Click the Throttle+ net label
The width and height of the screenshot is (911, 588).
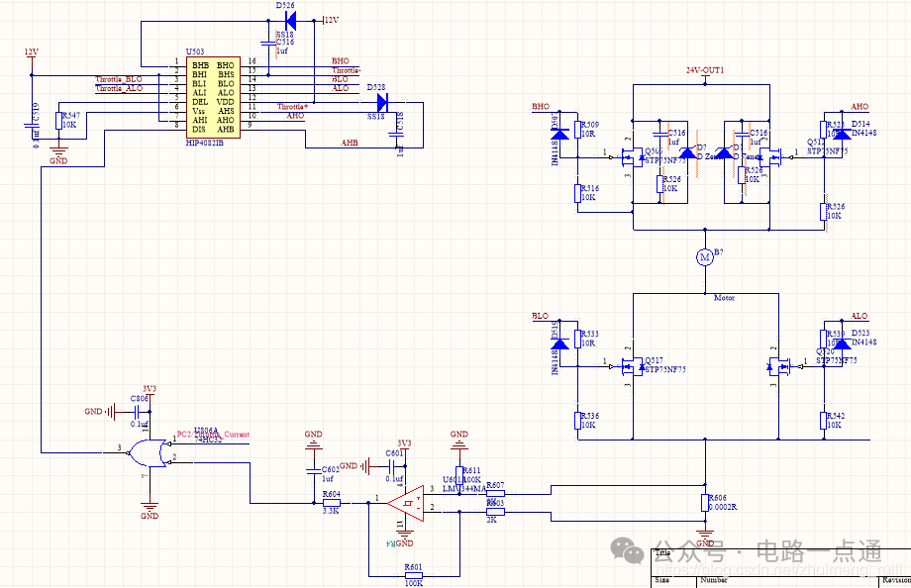pyautogui.click(x=292, y=106)
